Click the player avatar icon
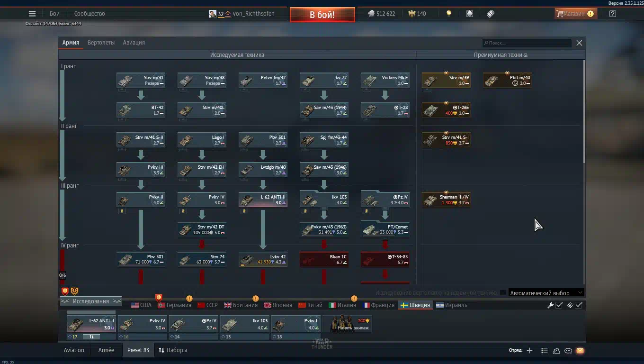This screenshot has height=364, width=644. click(213, 14)
